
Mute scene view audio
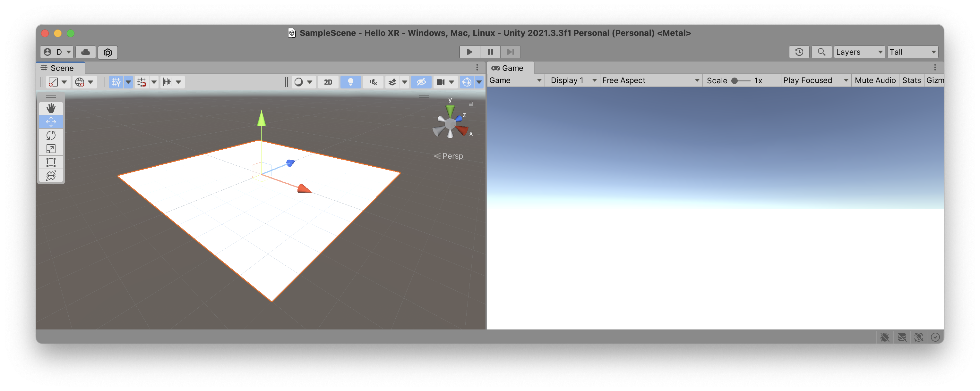click(373, 82)
